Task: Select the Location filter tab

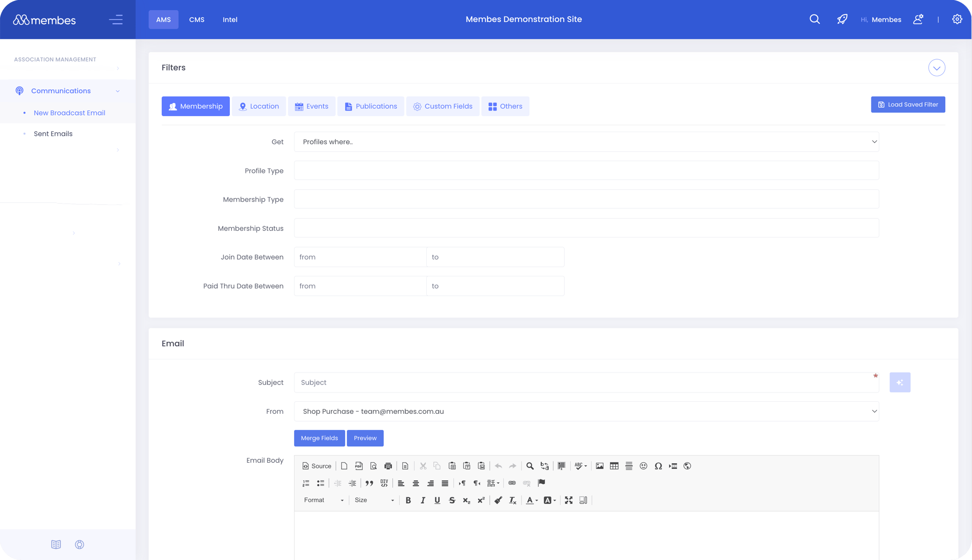Action: (259, 106)
